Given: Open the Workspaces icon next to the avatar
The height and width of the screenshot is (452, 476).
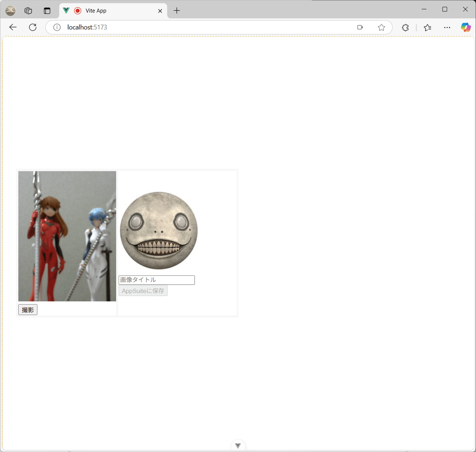Looking at the screenshot, I should 28,10.
